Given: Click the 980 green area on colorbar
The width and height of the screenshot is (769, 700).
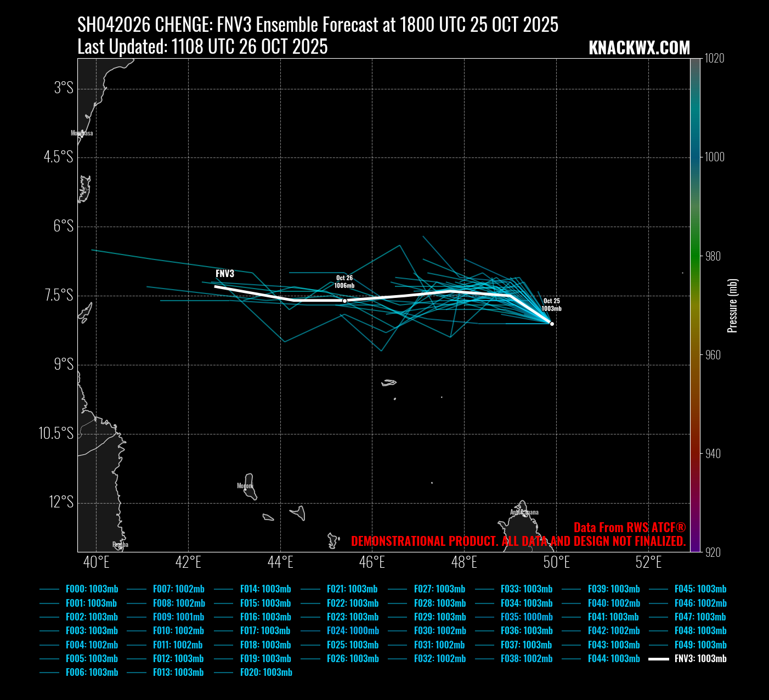Looking at the screenshot, I should coord(695,256).
